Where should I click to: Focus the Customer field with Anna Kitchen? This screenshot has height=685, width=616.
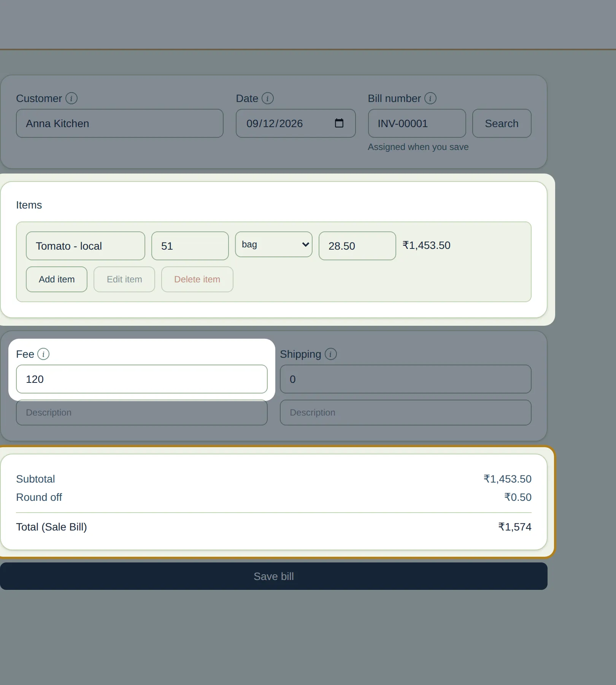(x=120, y=123)
